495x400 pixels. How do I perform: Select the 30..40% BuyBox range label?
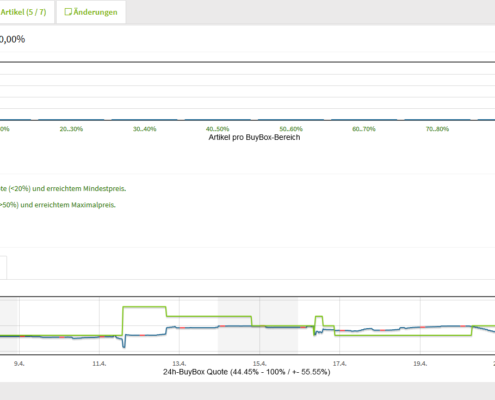pos(145,129)
